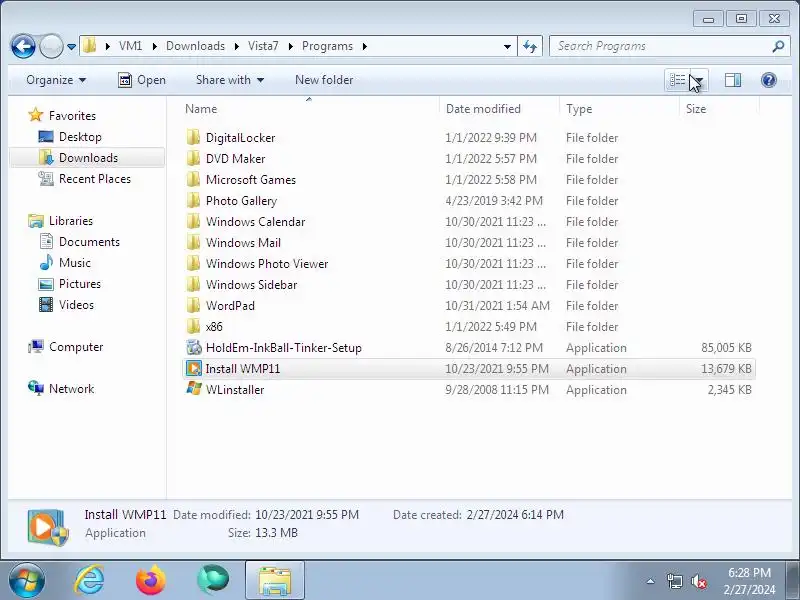Open the view options dropdown arrow
The image size is (800, 600).
(x=699, y=80)
